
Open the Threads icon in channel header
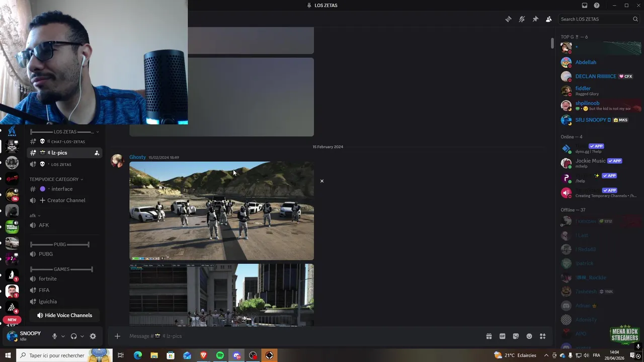[x=508, y=19]
